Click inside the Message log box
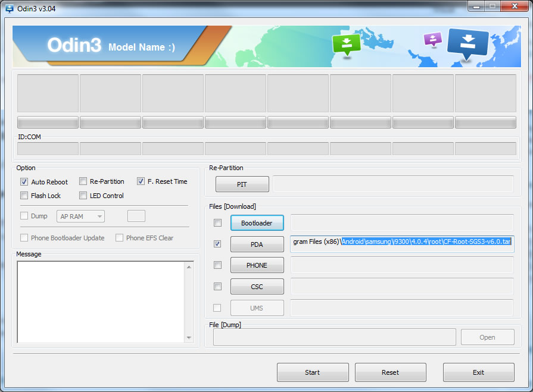This screenshot has width=533, height=392. 101,302
